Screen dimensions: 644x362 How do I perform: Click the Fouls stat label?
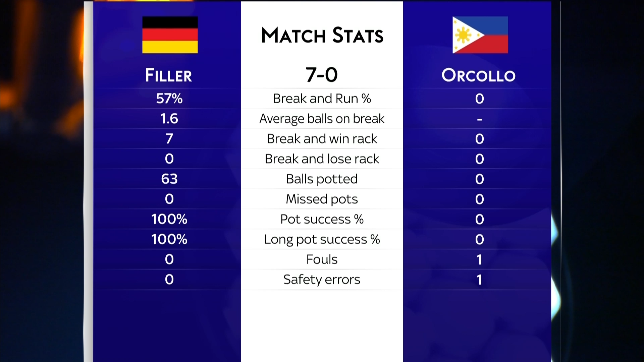[x=322, y=259]
